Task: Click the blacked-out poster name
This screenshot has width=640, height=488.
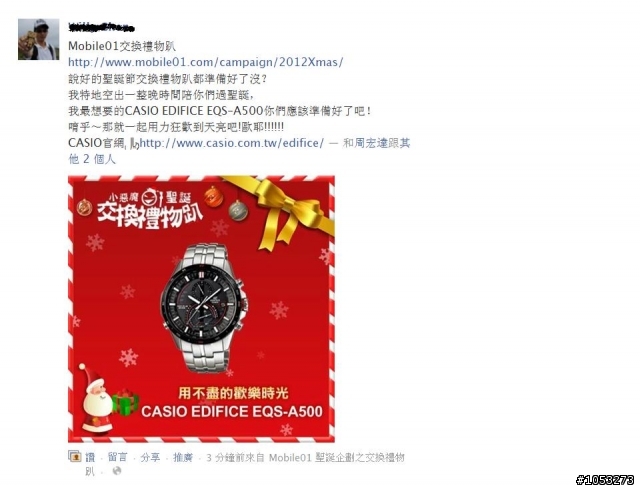Action: point(102,28)
